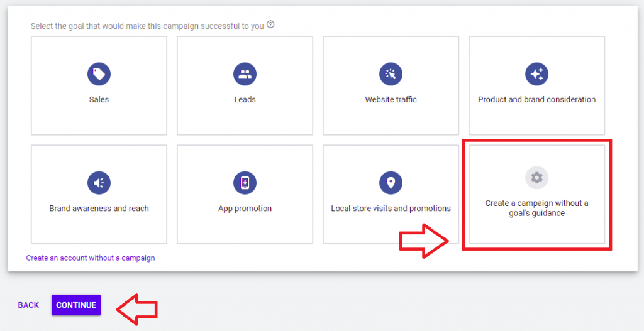Click the gray gear icon for no goal
Viewport: 644px width, 331px height.
coord(537,178)
